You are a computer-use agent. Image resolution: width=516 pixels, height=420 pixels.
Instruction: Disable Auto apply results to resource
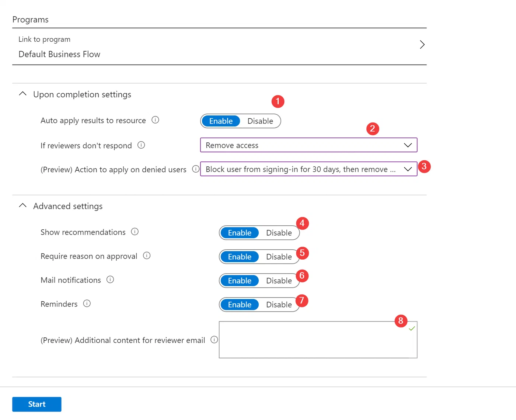260,121
